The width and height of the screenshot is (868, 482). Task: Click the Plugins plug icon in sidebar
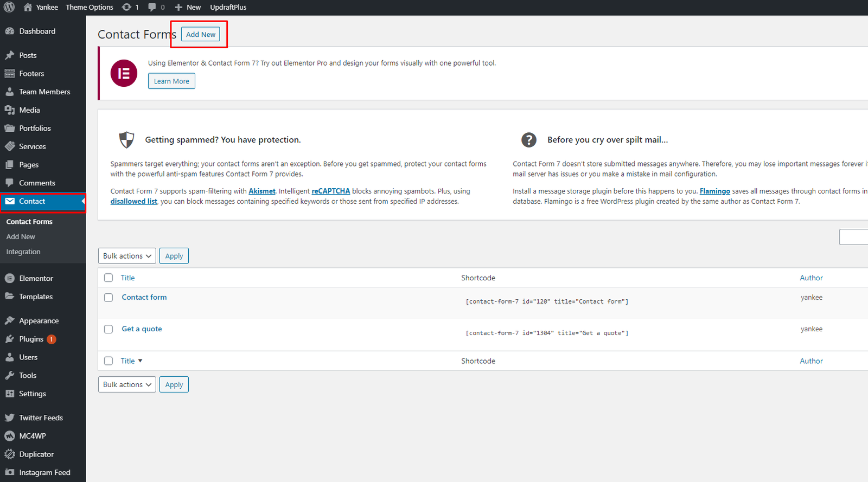(x=9, y=339)
